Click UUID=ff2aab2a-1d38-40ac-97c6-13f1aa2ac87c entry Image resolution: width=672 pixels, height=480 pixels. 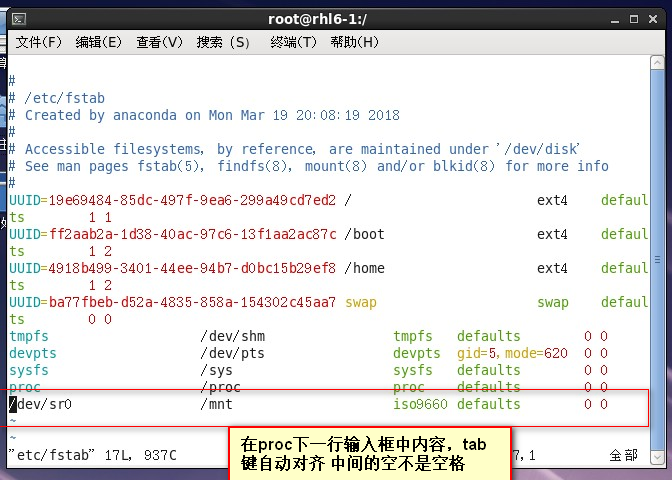tap(173, 234)
